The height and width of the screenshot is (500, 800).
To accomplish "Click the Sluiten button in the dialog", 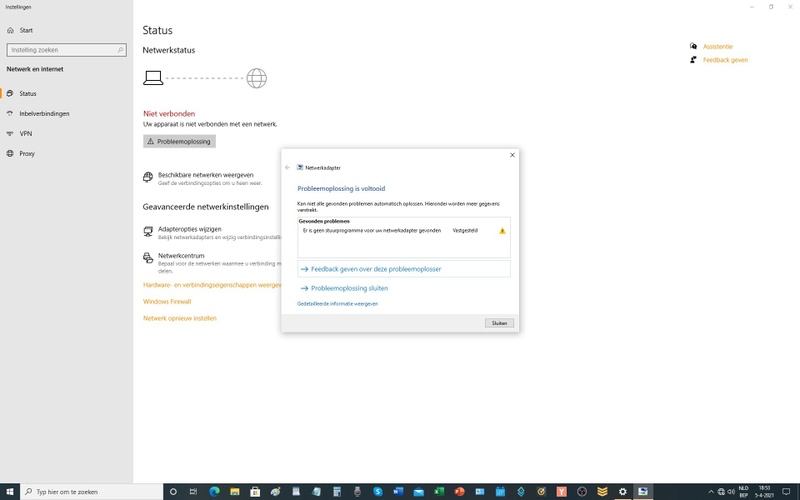I will 499,323.
